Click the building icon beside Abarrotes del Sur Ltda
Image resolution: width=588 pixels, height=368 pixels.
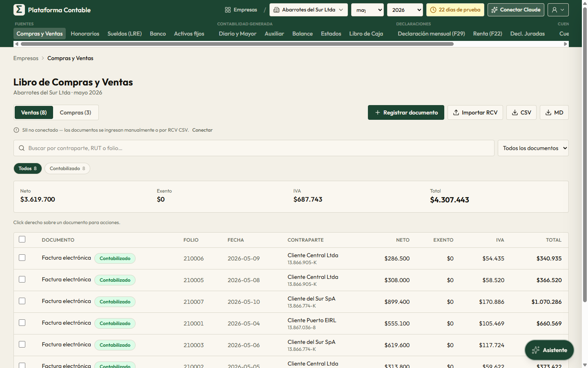click(276, 10)
